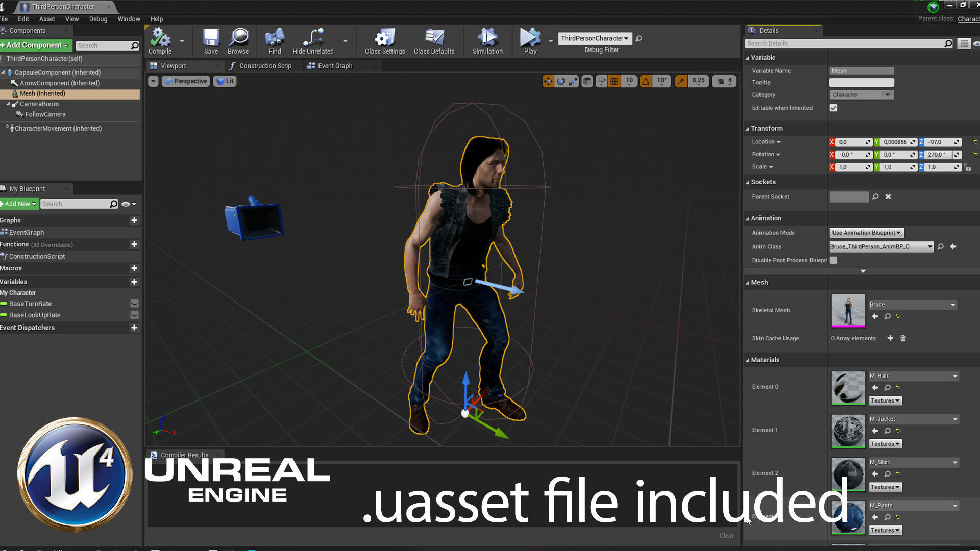Click the M_Jacket material preview sphere

[x=848, y=431]
